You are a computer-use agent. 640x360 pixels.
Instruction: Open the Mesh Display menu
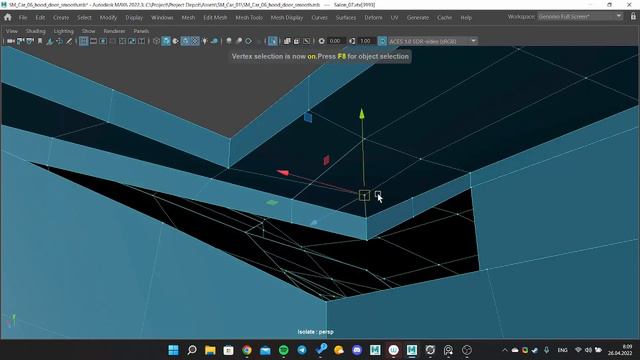(x=287, y=18)
